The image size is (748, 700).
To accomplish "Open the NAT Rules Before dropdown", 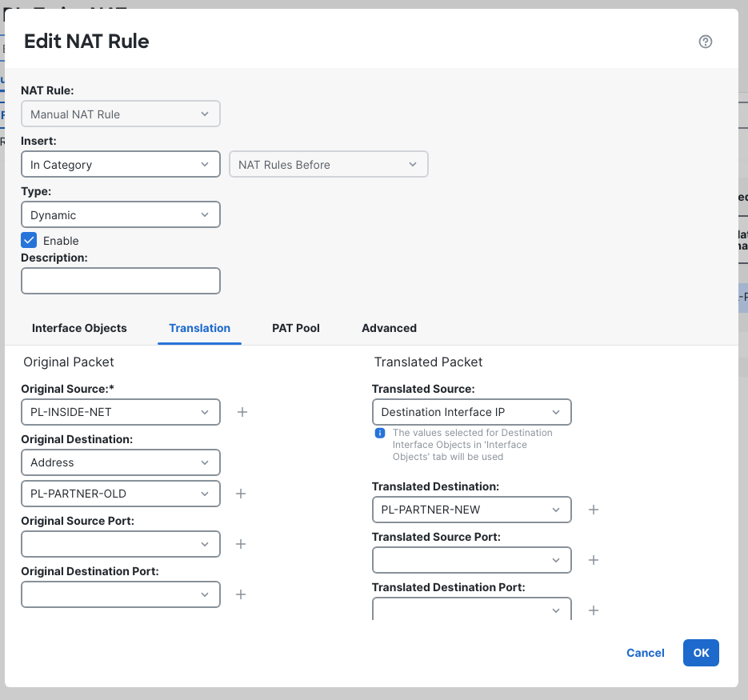I will pyautogui.click(x=329, y=164).
